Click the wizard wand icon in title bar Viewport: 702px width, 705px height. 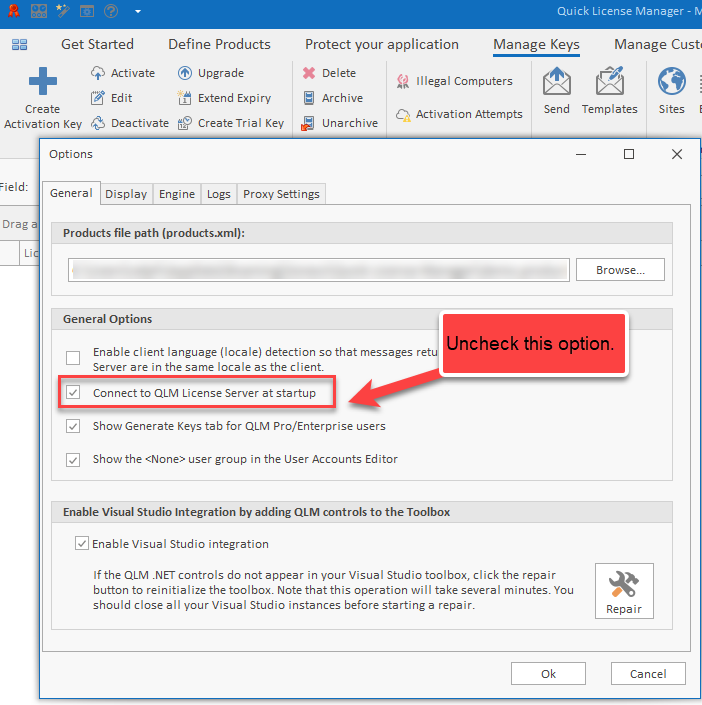63,10
